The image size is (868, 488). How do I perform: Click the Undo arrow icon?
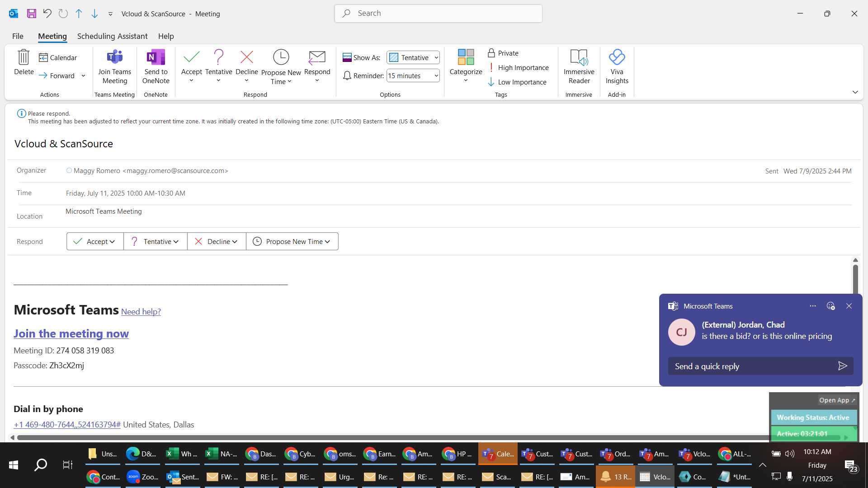[47, 14]
